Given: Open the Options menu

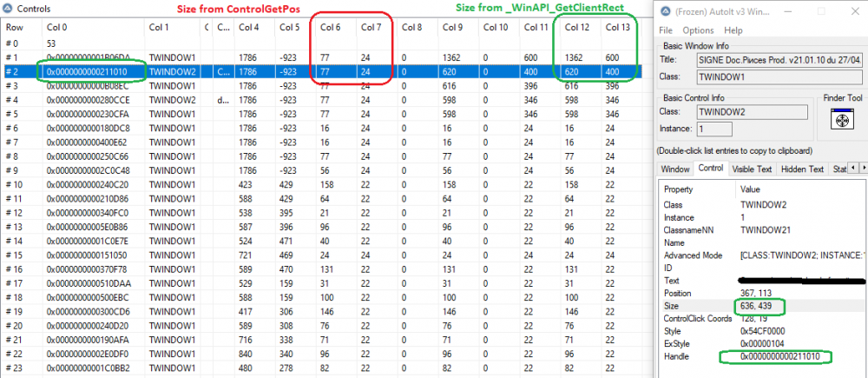Looking at the screenshot, I should 698,30.
